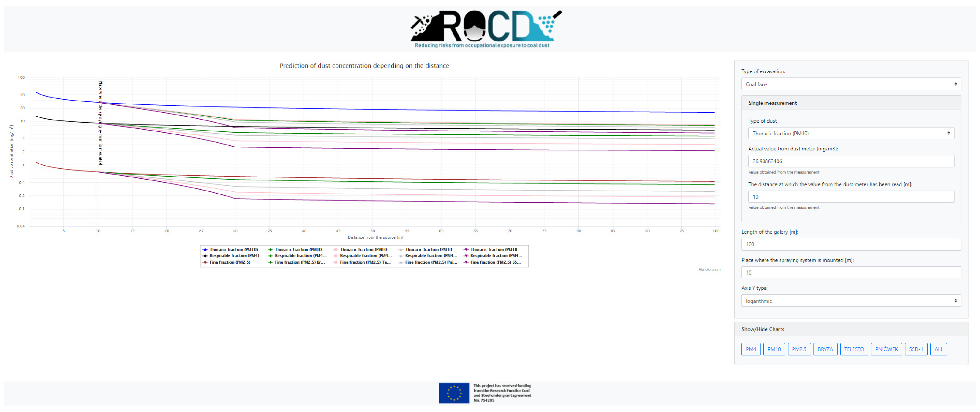This screenshot has width=980, height=412.
Task: Open Type of excavation dropdown
Action: pos(851,84)
